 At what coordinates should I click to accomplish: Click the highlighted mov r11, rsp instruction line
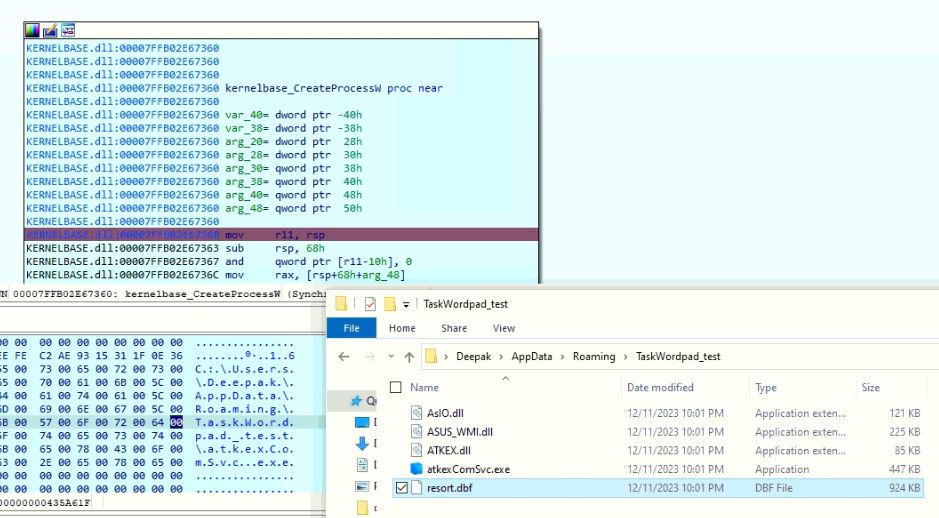[x=281, y=235]
